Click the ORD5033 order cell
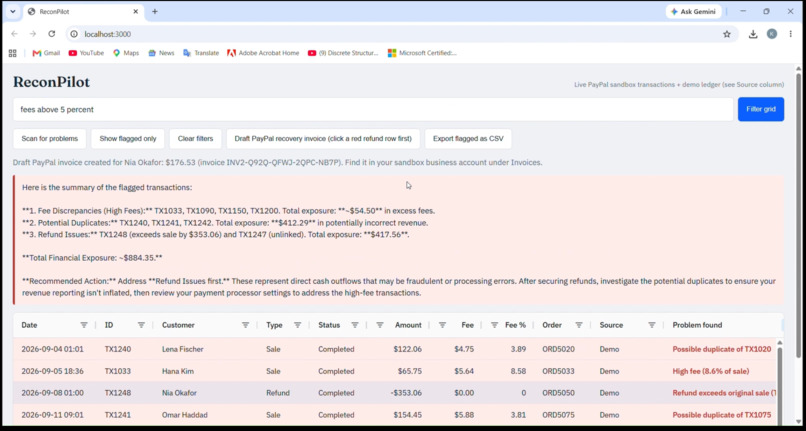Viewport: 806px width, 431px height. [558, 371]
